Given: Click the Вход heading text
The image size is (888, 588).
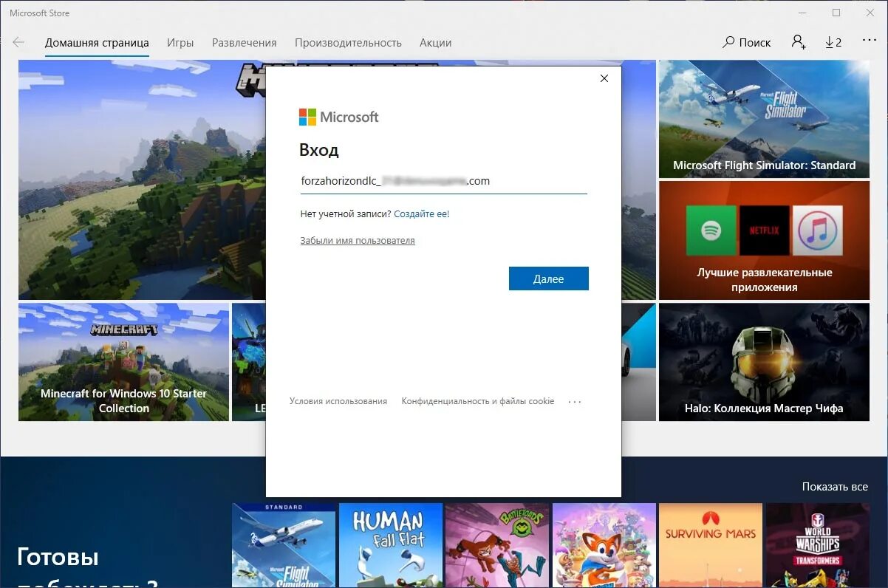Looking at the screenshot, I should pos(319,150).
